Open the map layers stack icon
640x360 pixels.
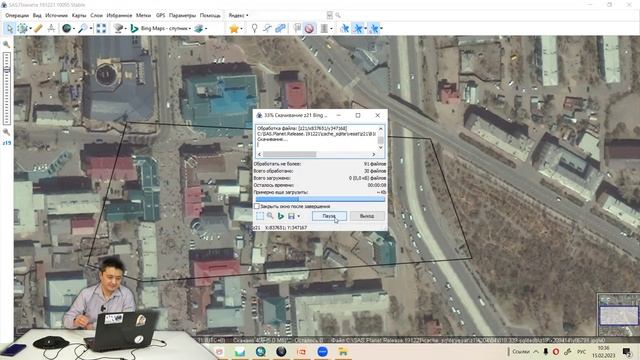click(x=118, y=28)
